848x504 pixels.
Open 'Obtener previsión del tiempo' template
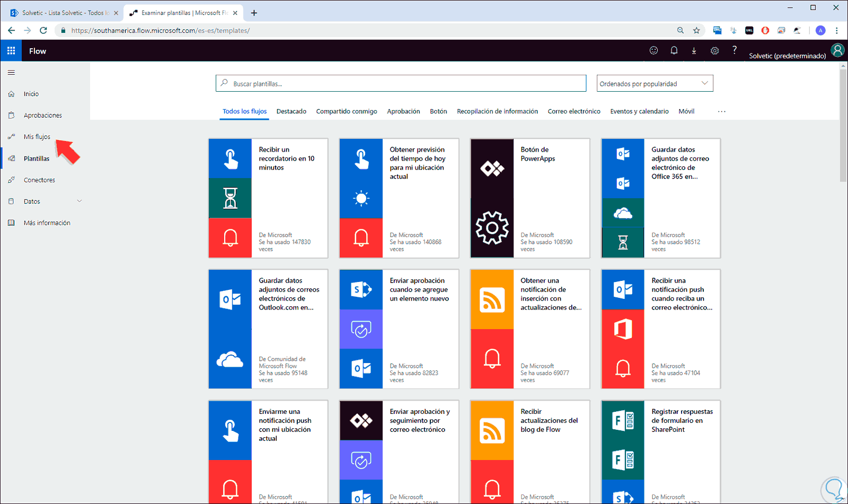[399, 198]
